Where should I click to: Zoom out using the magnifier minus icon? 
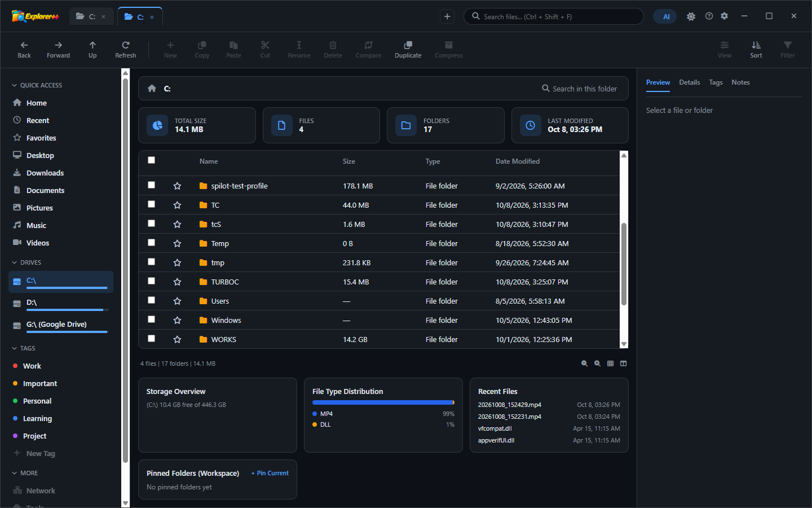click(x=584, y=364)
